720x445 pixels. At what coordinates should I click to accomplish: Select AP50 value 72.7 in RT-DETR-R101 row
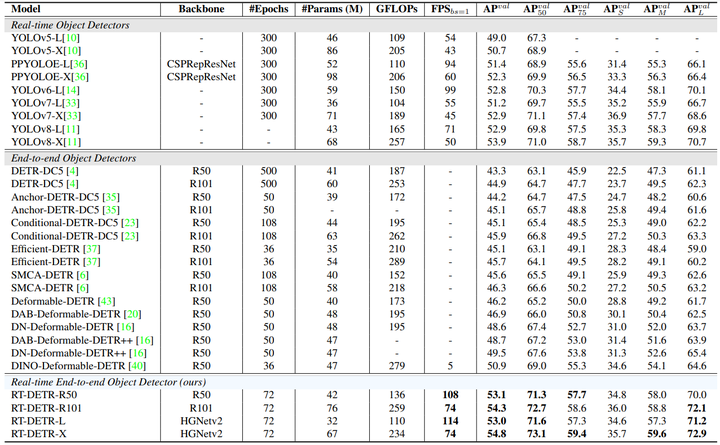[x=536, y=408]
